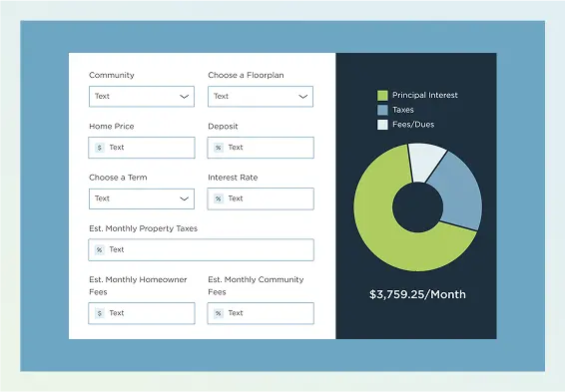Click the Fees/Dues legend label
The width and height of the screenshot is (565, 392).
(x=413, y=125)
